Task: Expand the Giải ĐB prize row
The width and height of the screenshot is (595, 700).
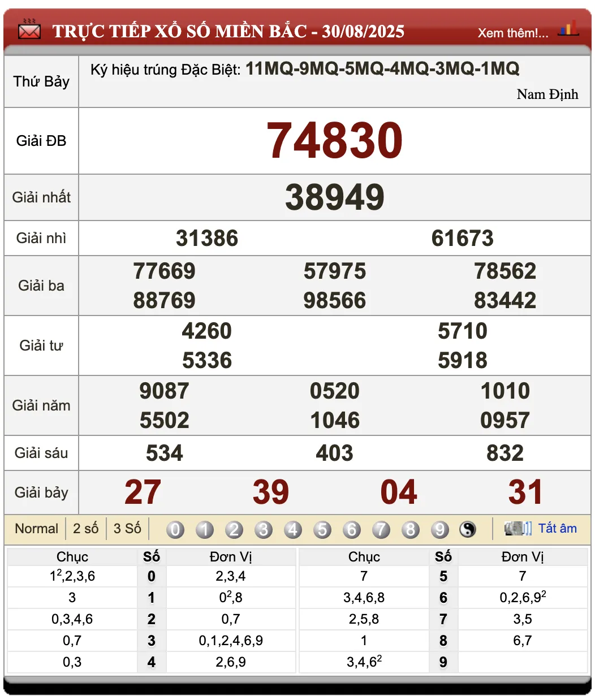Action: click(41, 141)
